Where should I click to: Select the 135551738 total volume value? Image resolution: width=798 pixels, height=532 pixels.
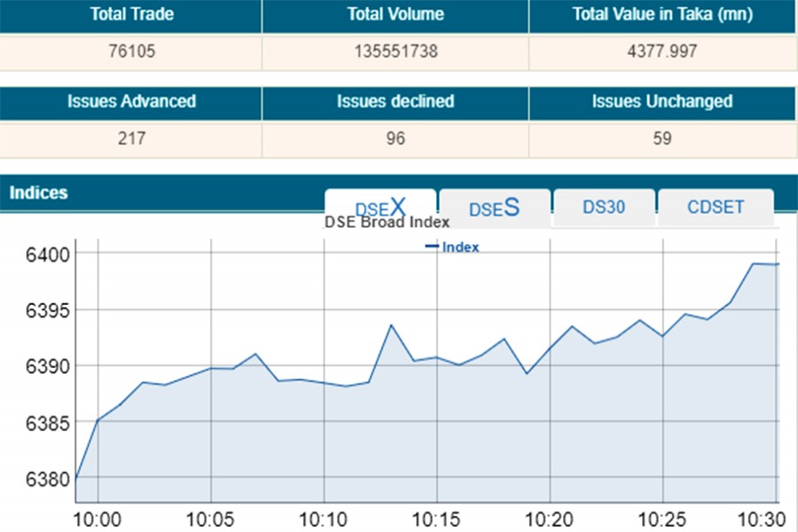click(395, 51)
